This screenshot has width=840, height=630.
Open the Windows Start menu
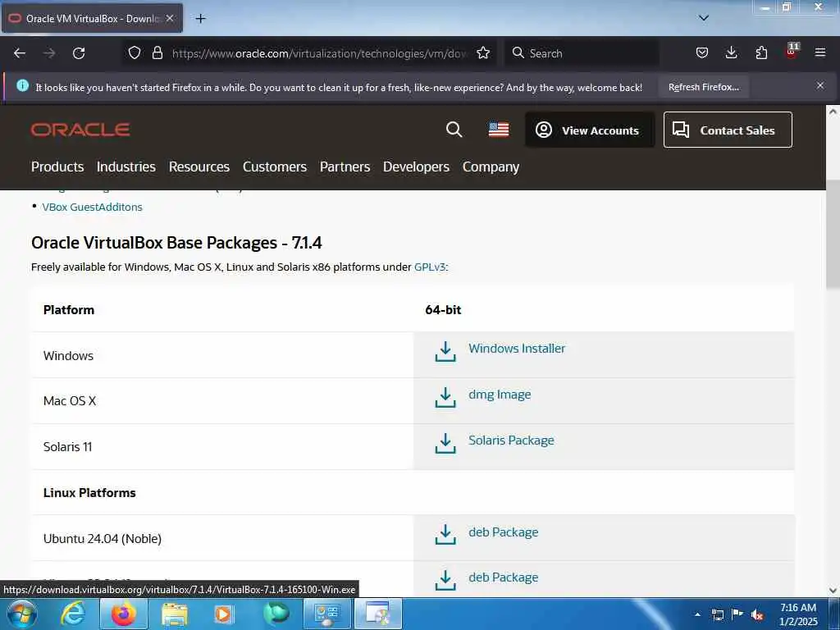[21, 614]
